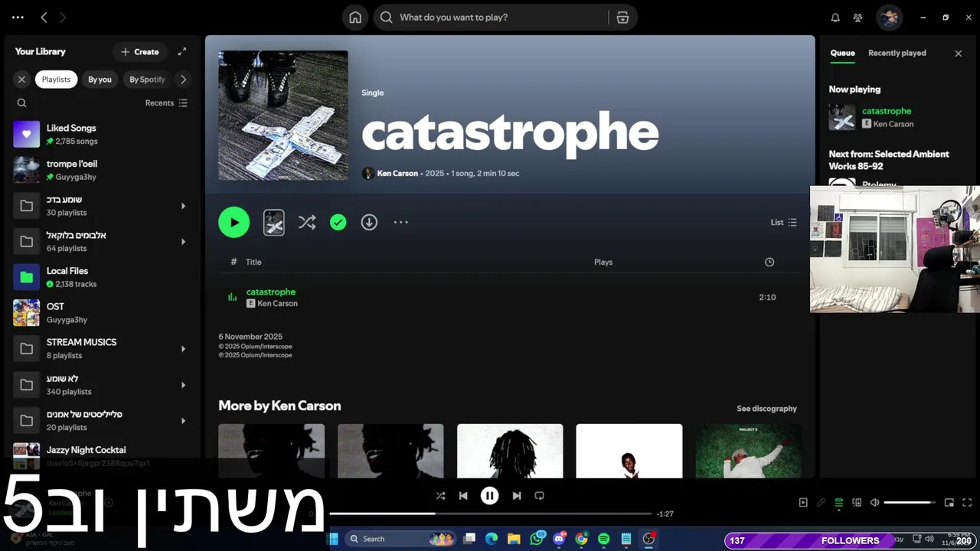Open the List view dropdown
Screen dimensions: 980x551
tap(784, 222)
